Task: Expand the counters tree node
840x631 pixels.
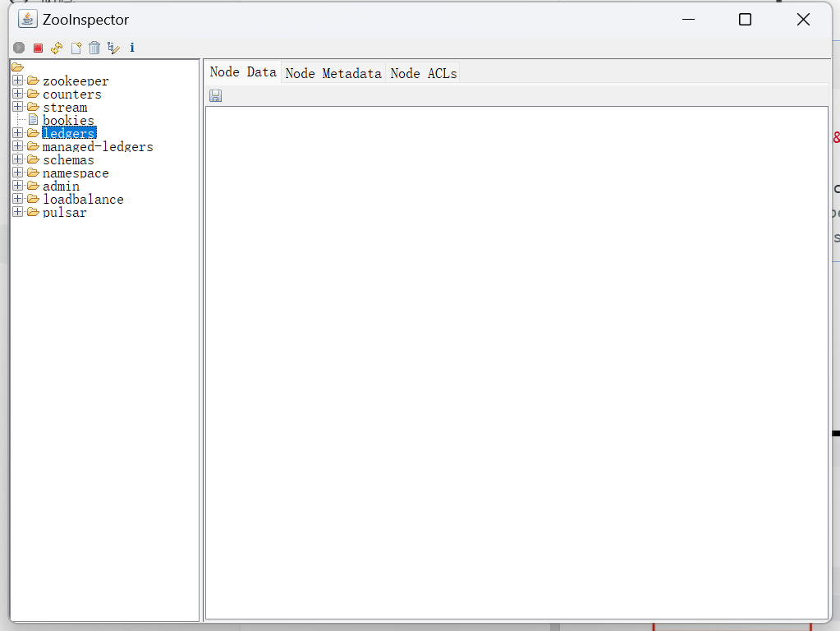Action: [x=18, y=94]
